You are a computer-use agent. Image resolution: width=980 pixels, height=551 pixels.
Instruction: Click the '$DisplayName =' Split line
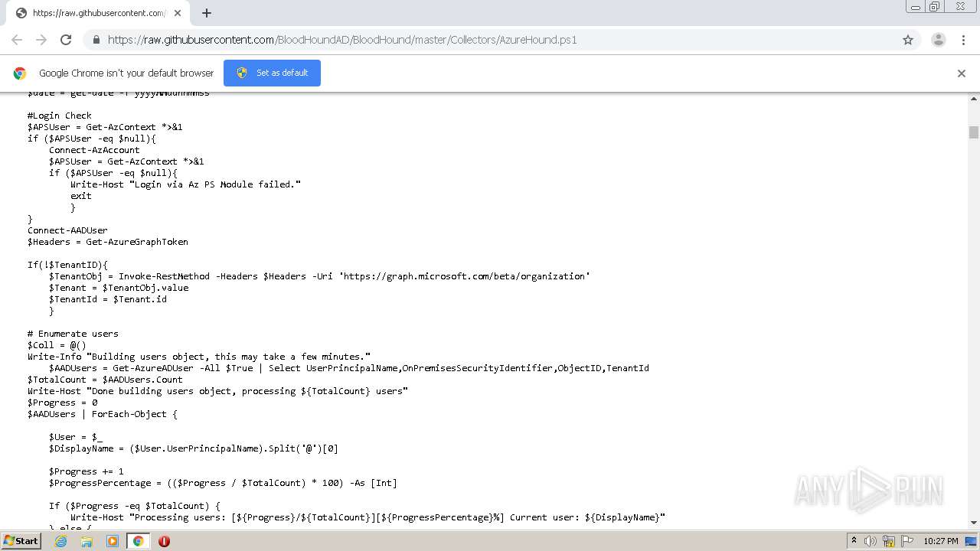pyautogui.click(x=194, y=448)
